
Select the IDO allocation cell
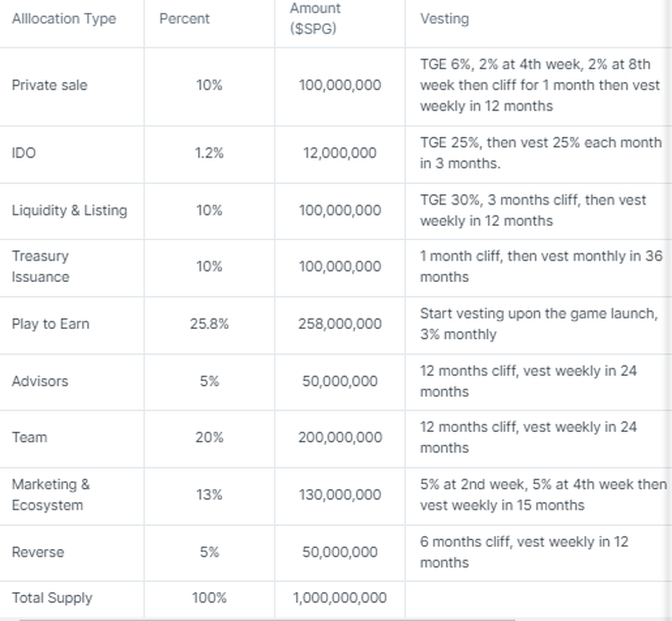24,153
